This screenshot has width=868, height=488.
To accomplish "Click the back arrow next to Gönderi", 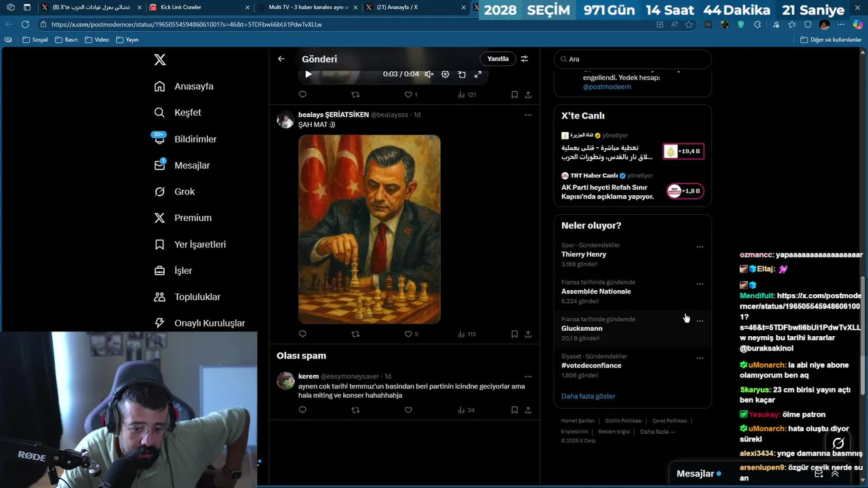I will coord(281,59).
